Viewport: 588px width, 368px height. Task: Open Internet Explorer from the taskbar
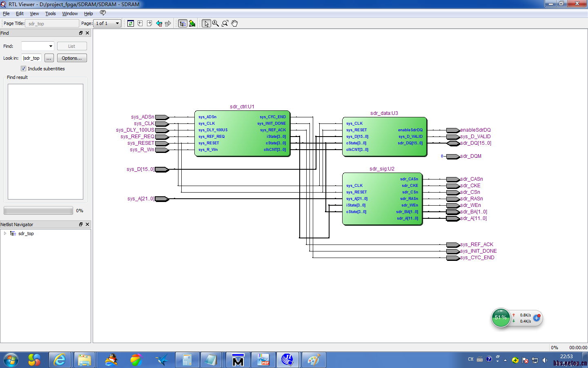[60, 360]
